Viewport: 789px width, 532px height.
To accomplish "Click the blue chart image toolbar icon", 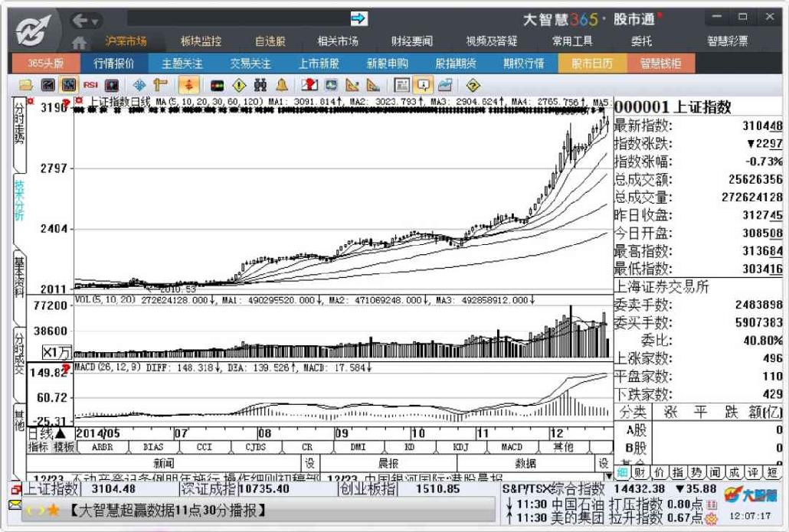I will pyautogui.click(x=445, y=85).
